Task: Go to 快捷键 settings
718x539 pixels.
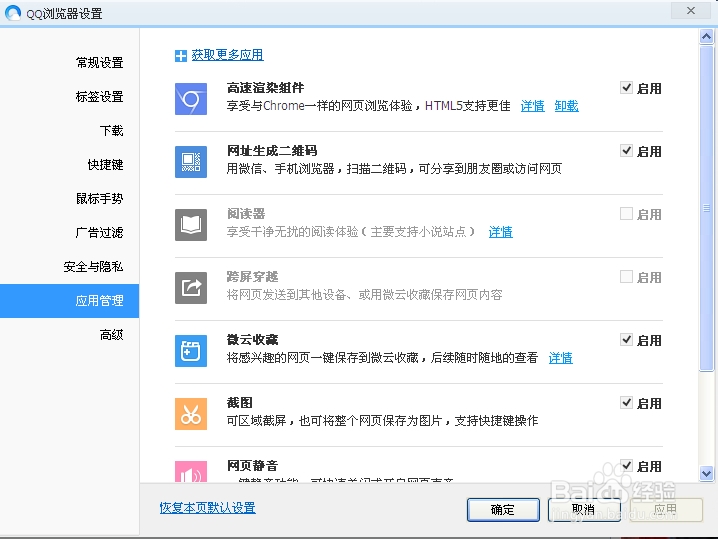Action: click(70, 164)
